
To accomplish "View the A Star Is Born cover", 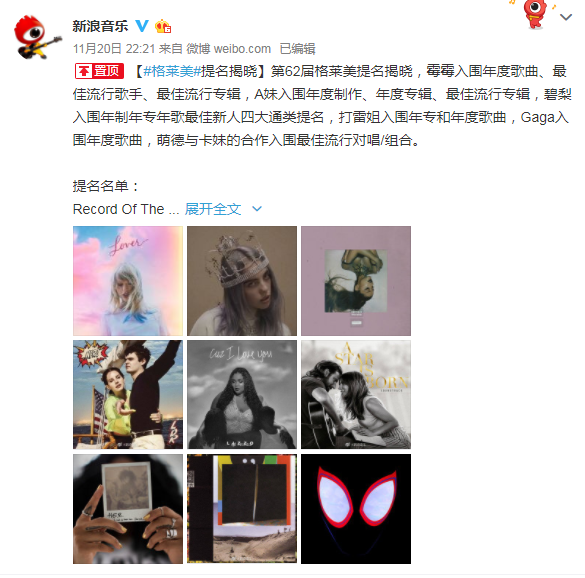I will pos(356,394).
